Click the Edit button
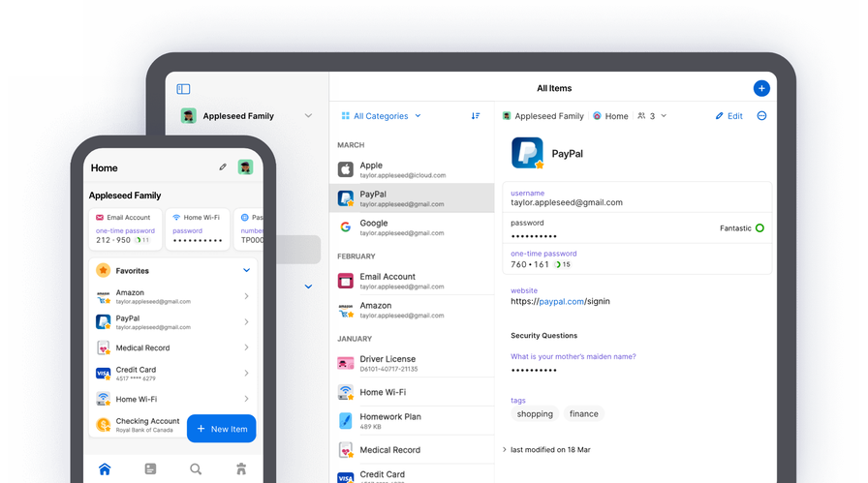The image size is (868, 483). pyautogui.click(x=729, y=116)
